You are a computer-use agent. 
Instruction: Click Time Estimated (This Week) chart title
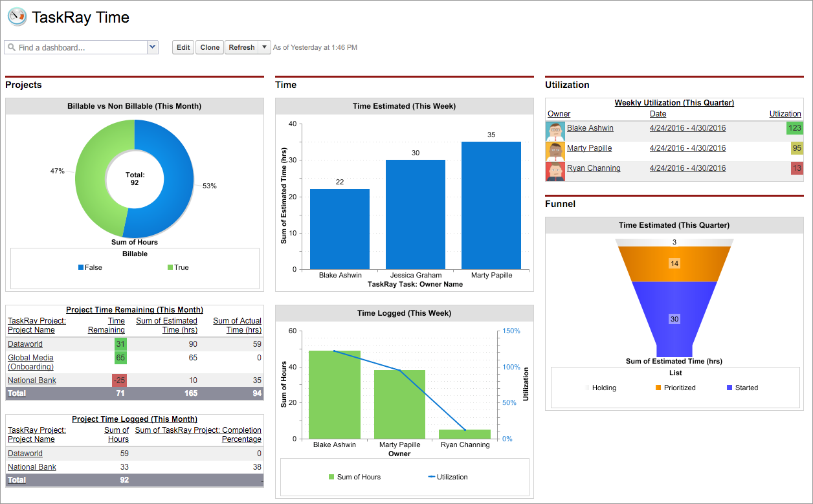[405, 106]
